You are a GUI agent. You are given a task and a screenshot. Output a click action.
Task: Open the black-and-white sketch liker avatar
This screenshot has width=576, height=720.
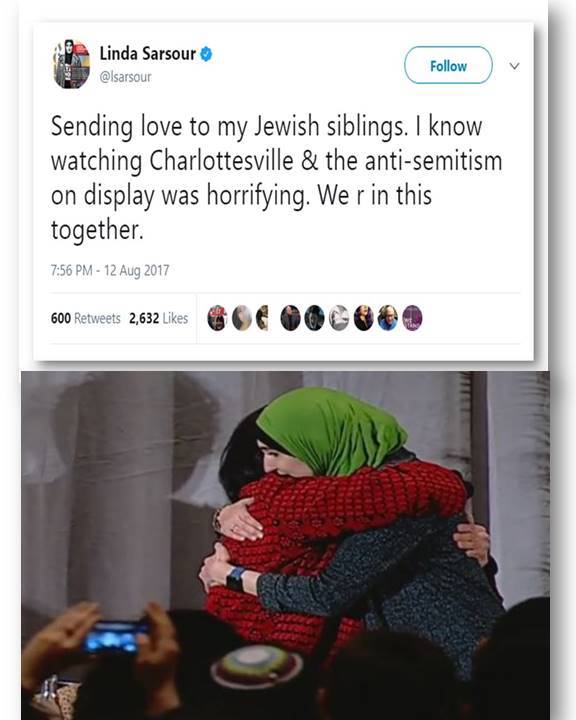click(x=339, y=318)
